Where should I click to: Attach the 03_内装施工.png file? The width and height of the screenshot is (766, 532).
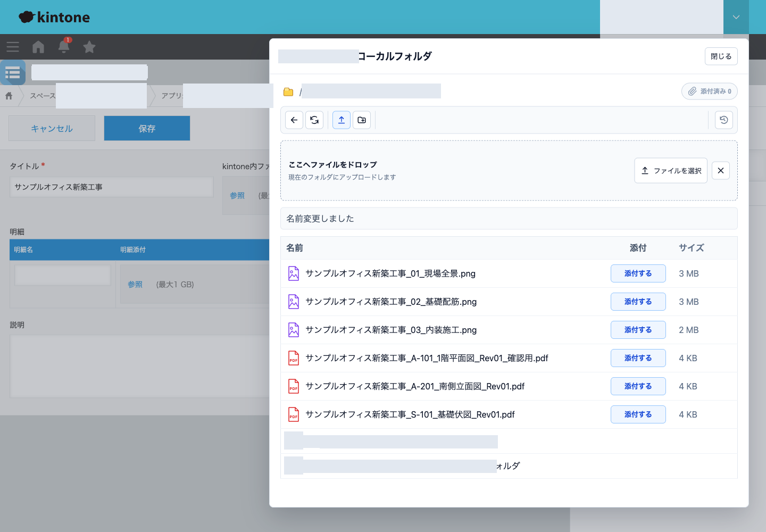pyautogui.click(x=638, y=330)
